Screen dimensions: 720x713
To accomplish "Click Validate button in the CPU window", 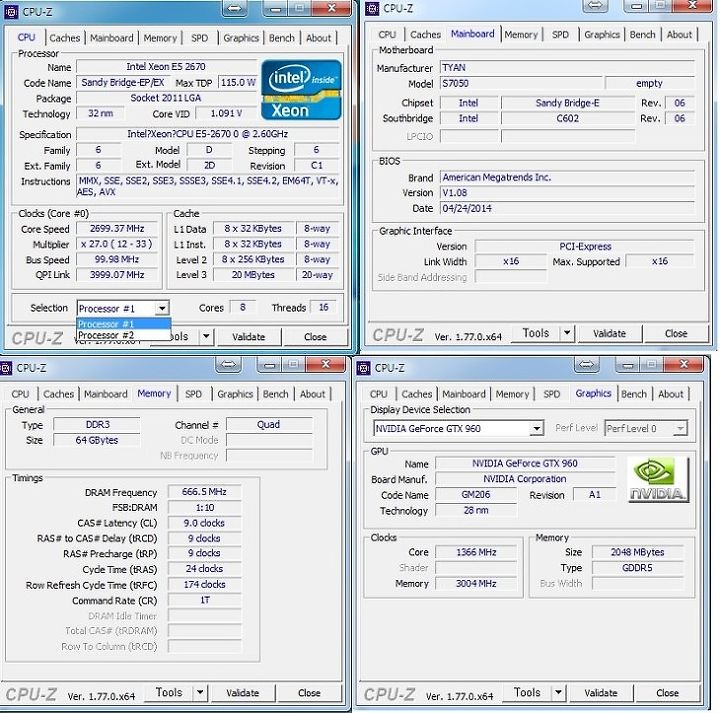I will click(248, 337).
